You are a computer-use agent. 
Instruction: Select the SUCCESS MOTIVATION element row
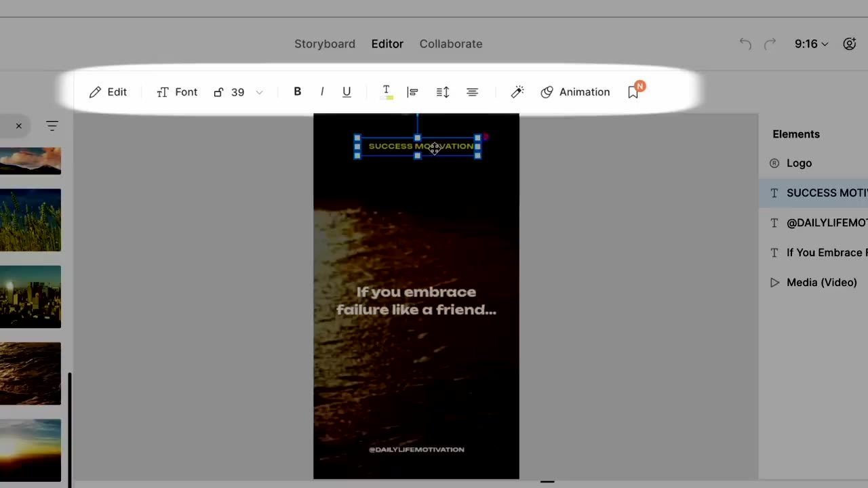pos(813,193)
